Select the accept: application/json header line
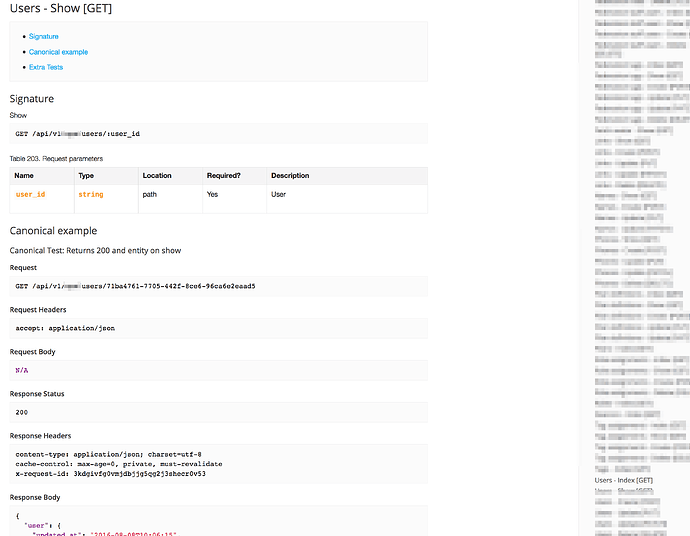Image resolution: width=690 pixels, height=536 pixels. 65,328
